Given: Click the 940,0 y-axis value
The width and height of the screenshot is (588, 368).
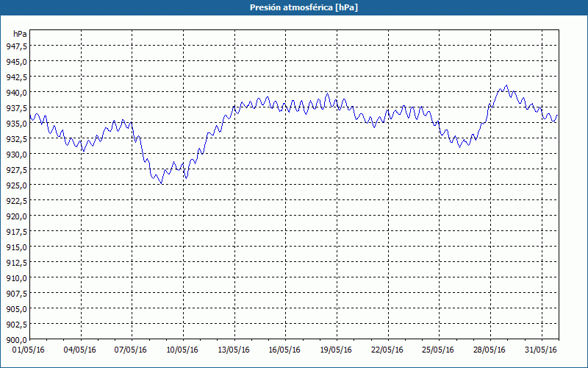Looking at the screenshot, I should (16, 92).
